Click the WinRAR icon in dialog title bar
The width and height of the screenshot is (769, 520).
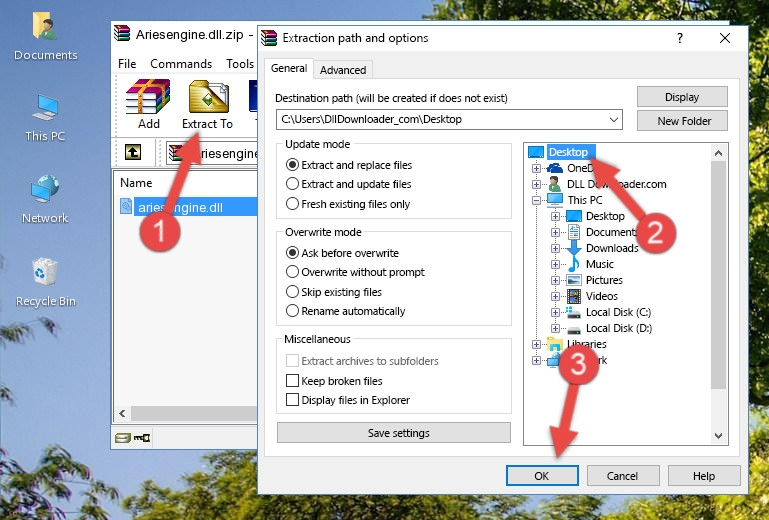[269, 38]
